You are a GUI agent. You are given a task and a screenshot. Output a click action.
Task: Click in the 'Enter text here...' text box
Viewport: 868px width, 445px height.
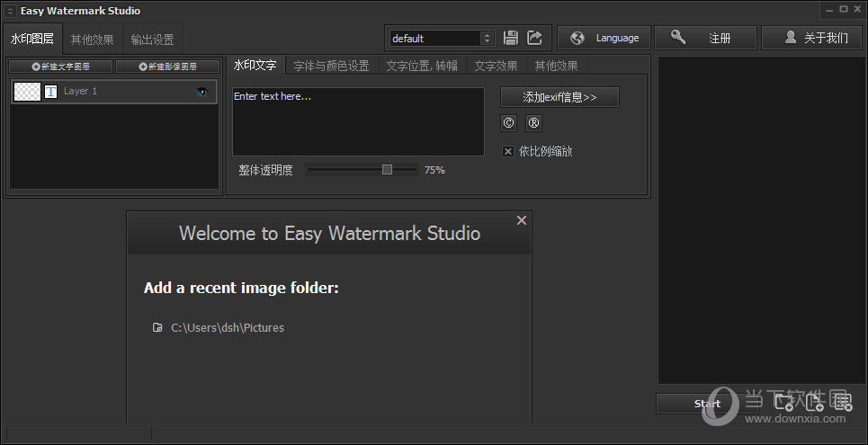pyautogui.click(x=359, y=121)
